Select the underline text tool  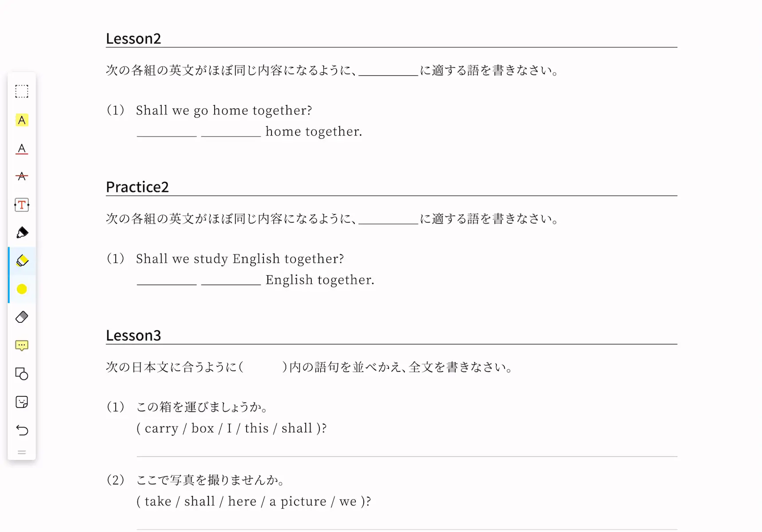pyautogui.click(x=22, y=149)
